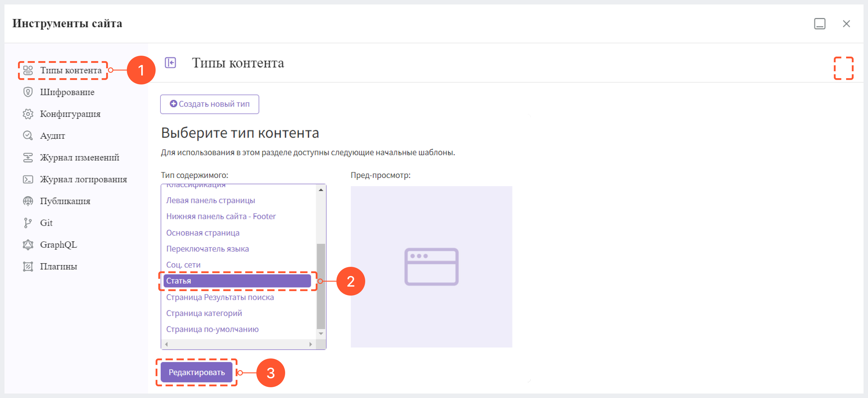Click Создать новый тип button
868x398 pixels.
210,104
